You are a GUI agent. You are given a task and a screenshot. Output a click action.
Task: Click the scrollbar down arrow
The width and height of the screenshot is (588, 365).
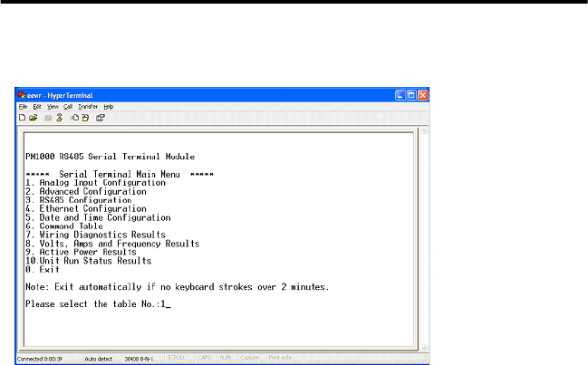tap(424, 348)
